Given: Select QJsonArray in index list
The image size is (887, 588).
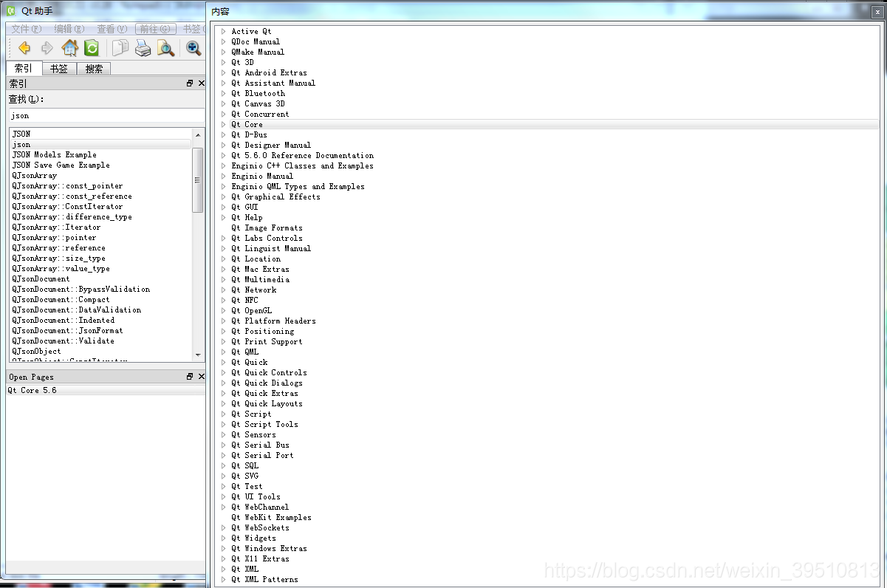Looking at the screenshot, I should point(34,175).
